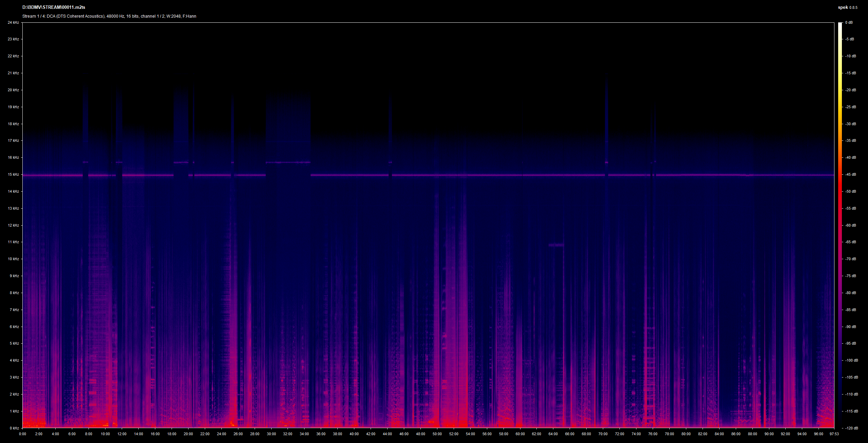Click the 76:00 time axis marker
Viewport: 868px width, 443px height.
coord(653,434)
